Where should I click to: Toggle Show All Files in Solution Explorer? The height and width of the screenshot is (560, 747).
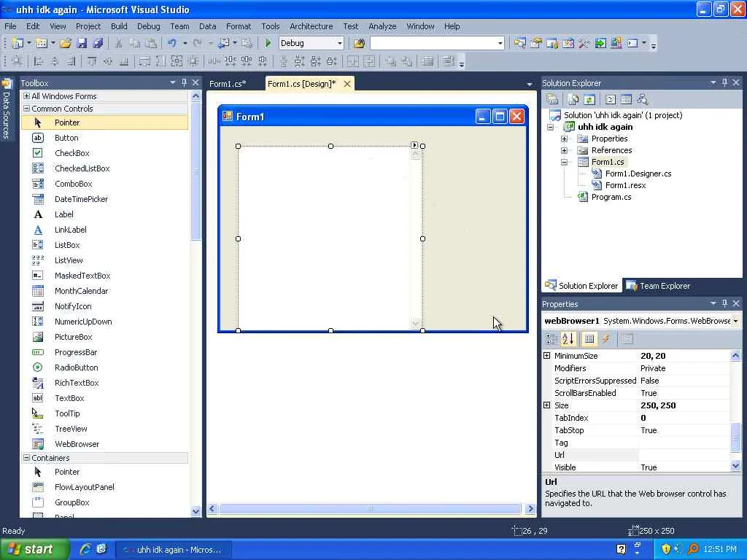[x=573, y=99]
